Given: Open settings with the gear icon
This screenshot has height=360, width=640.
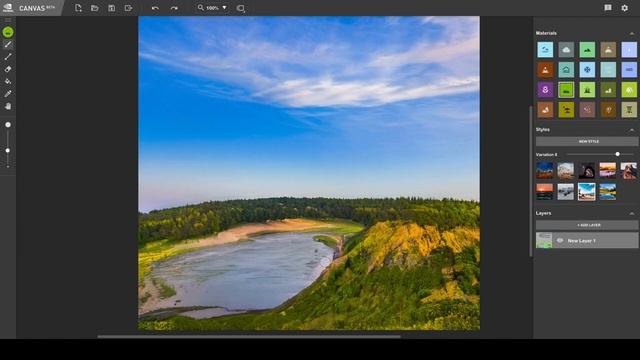Looking at the screenshot, I should (x=624, y=8).
